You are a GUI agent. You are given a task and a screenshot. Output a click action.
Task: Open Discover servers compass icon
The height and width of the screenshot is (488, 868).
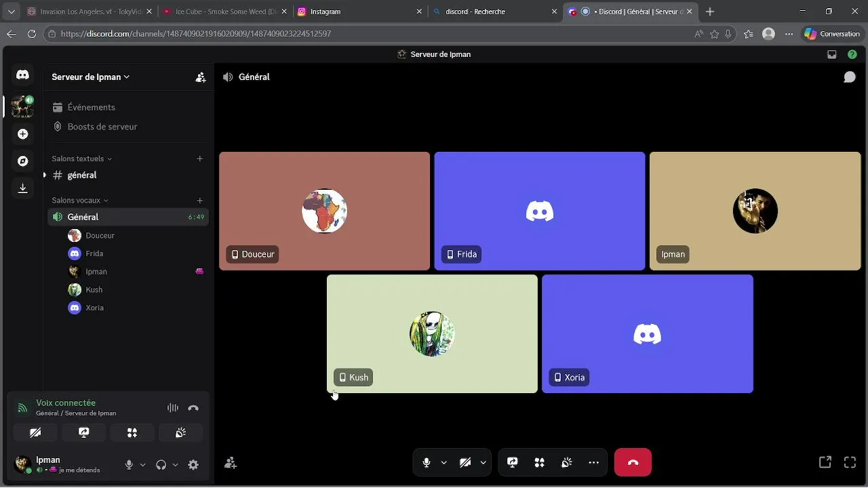click(x=22, y=161)
